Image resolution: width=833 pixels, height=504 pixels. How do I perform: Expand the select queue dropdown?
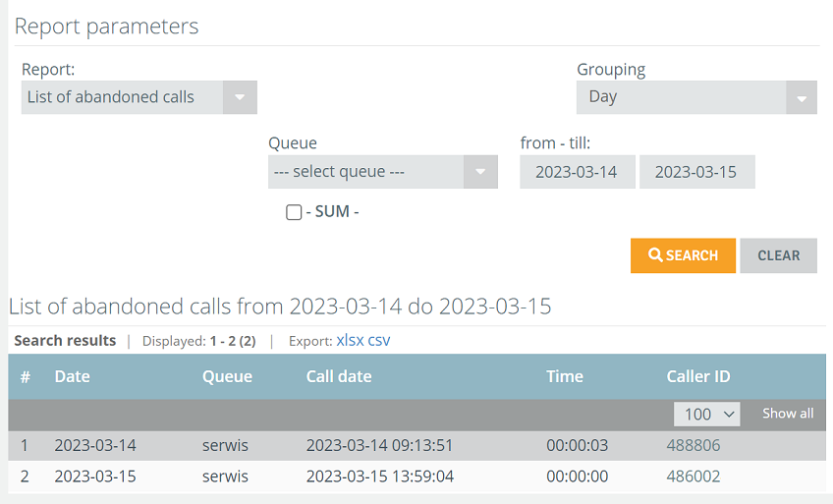pos(382,172)
